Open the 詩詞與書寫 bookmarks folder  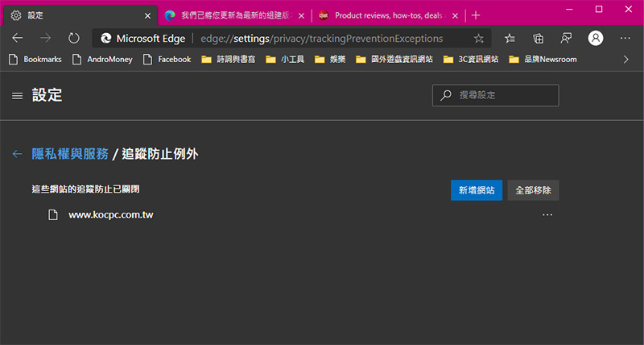pos(232,59)
